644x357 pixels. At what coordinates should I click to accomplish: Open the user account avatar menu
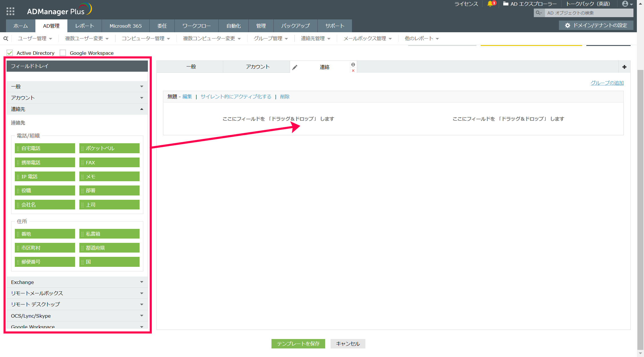click(x=627, y=4)
